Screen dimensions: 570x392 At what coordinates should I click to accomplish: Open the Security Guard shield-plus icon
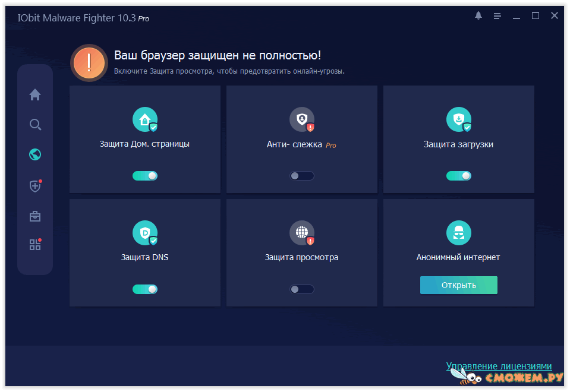pyautogui.click(x=35, y=186)
